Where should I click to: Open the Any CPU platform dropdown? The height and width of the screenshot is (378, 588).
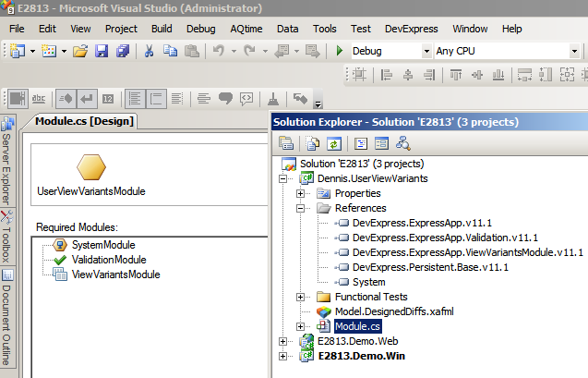tap(574, 51)
